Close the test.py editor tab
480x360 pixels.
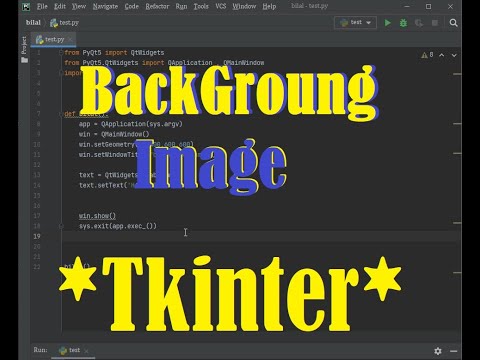pyautogui.click(x=70, y=40)
